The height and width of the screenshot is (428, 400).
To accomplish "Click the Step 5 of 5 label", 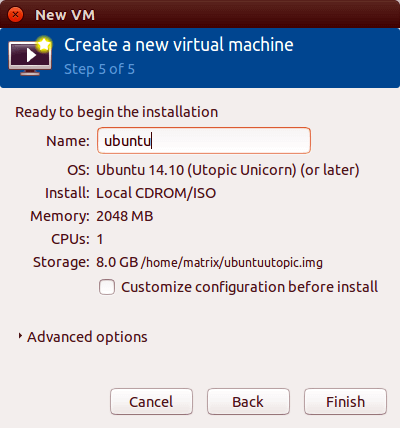I will [99, 69].
